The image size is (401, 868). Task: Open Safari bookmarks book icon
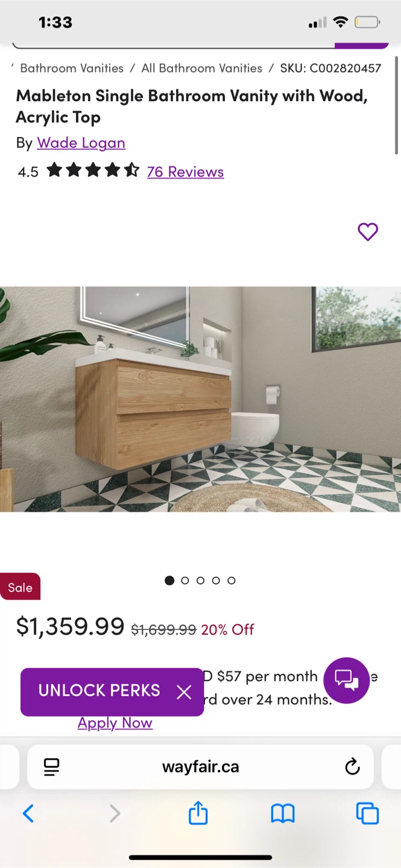coord(282,814)
